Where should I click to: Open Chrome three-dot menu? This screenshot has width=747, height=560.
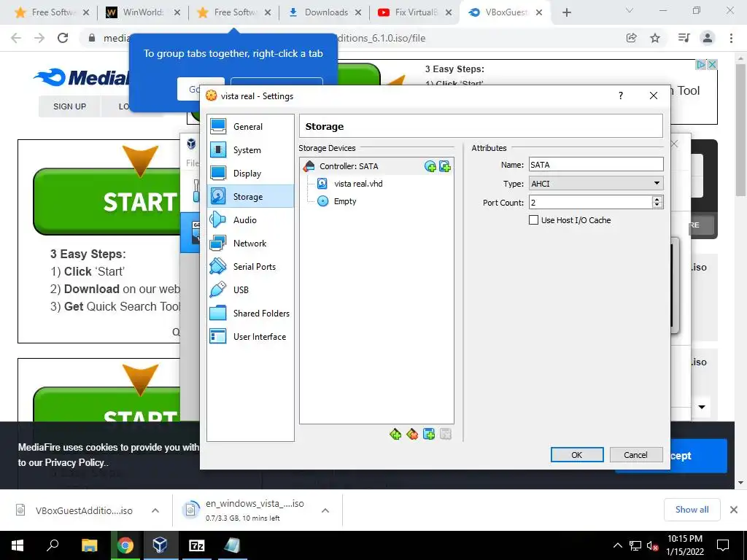tap(731, 38)
